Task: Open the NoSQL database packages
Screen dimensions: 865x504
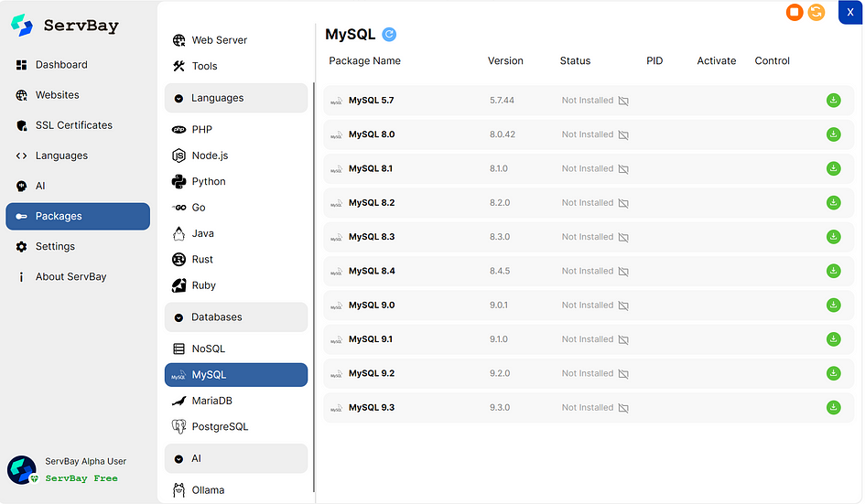Action: click(236, 349)
